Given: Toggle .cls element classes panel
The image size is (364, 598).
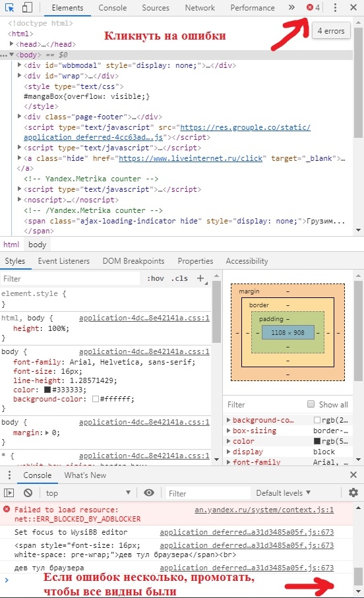Looking at the screenshot, I should point(179,278).
